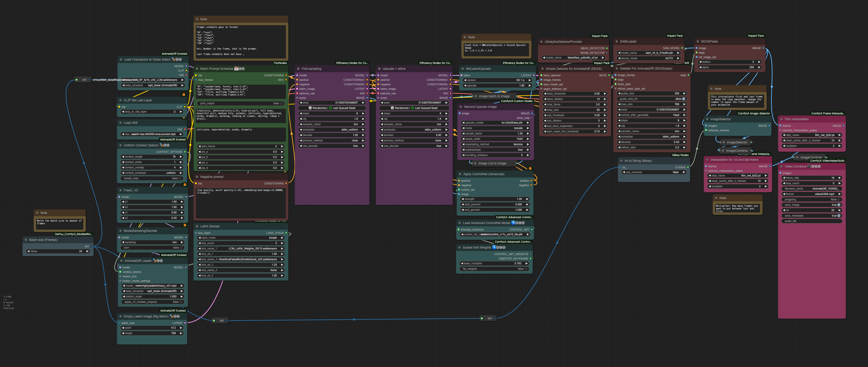Collapse the Batch Prompt Schedule node dot

tap(197, 69)
